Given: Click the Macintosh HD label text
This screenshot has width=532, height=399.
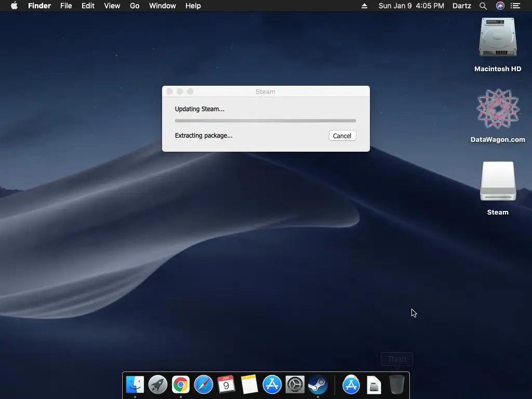Looking at the screenshot, I should (498, 69).
